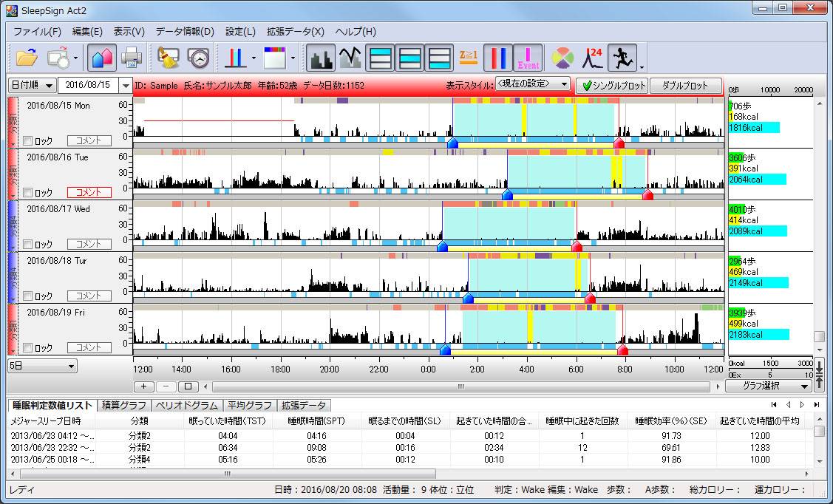This screenshot has height=504, width=833.
Task: Click the red コメント button for 08/16
Action: [x=89, y=192]
